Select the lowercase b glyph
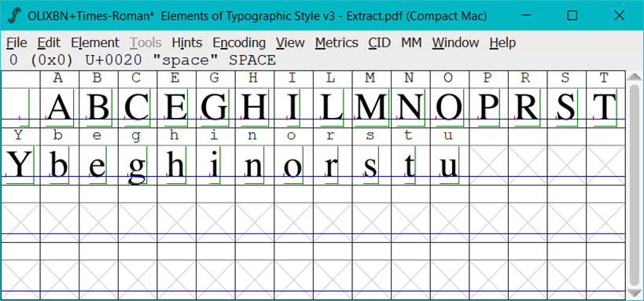The image size is (644, 301). [x=60, y=165]
